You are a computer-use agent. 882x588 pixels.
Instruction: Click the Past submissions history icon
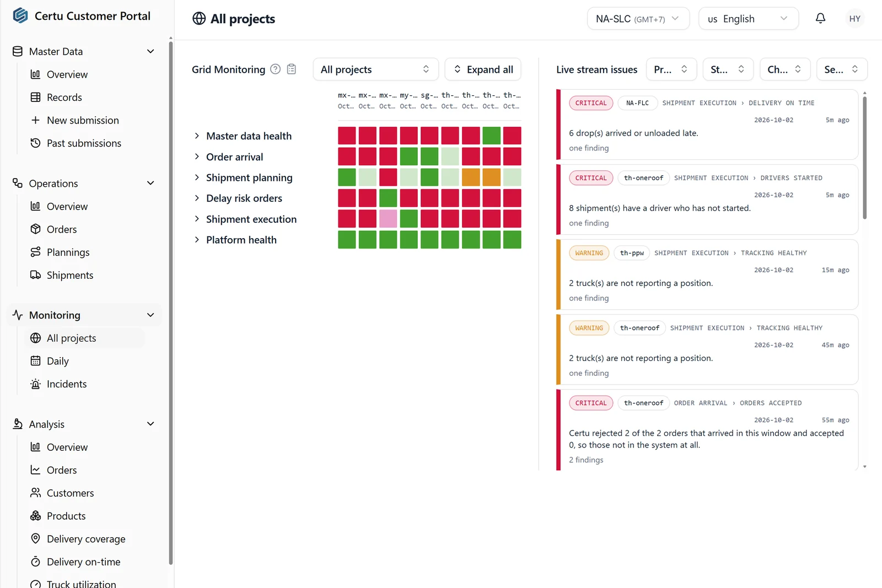[35, 143]
